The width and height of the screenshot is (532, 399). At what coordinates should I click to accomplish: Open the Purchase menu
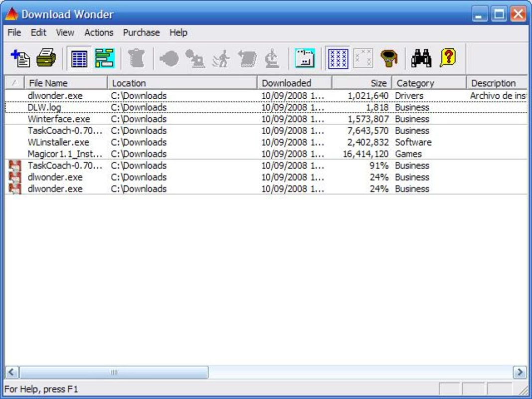(x=141, y=32)
